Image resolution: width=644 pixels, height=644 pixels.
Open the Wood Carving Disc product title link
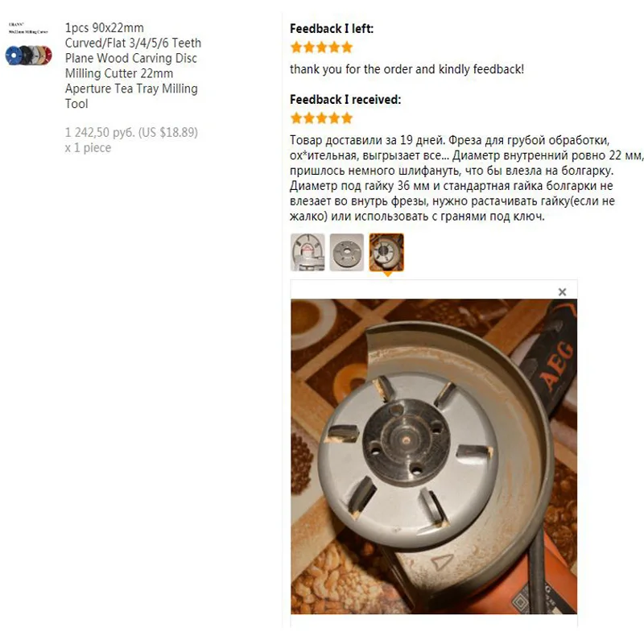click(x=133, y=66)
